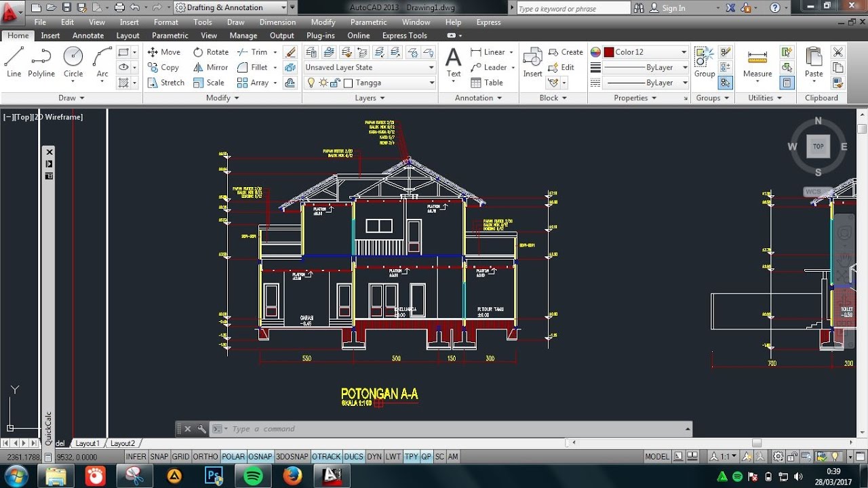The height and width of the screenshot is (488, 868).
Task: Expand the Layers panel
Action: (370, 98)
